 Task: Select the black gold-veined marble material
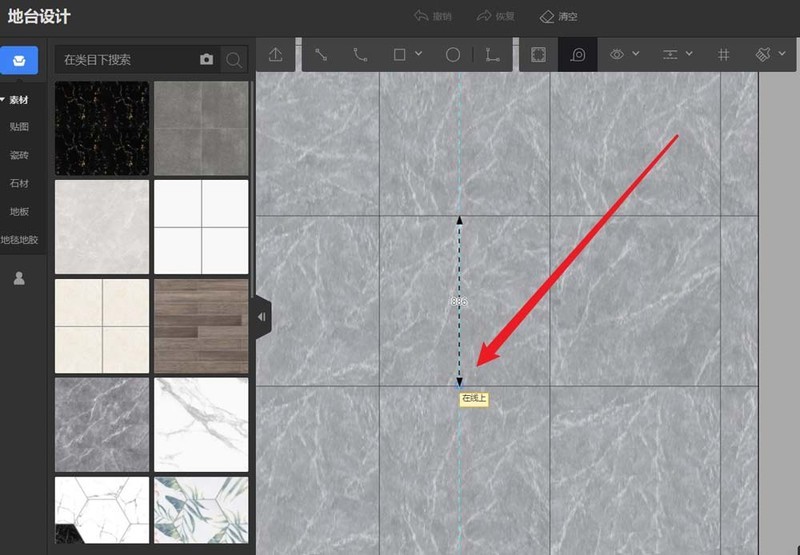[x=102, y=128]
